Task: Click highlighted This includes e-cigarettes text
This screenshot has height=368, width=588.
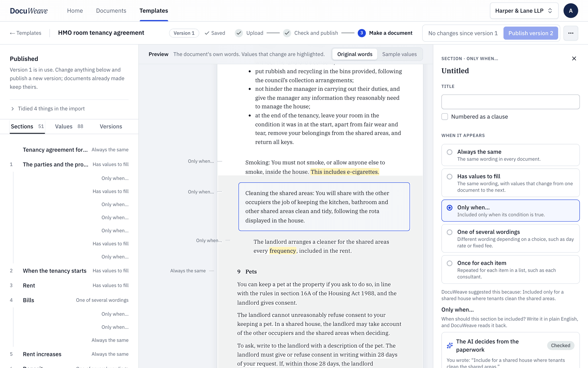Action: tap(344, 172)
